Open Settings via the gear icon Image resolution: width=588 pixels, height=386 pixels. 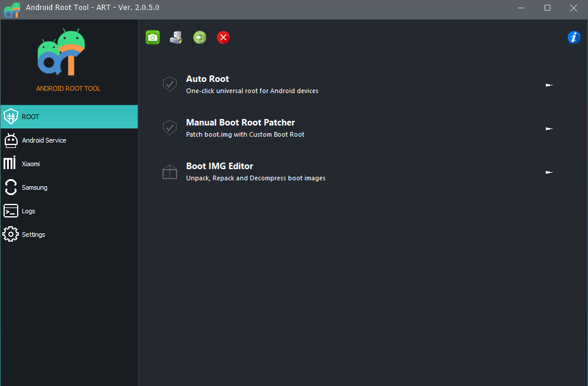[x=10, y=234]
